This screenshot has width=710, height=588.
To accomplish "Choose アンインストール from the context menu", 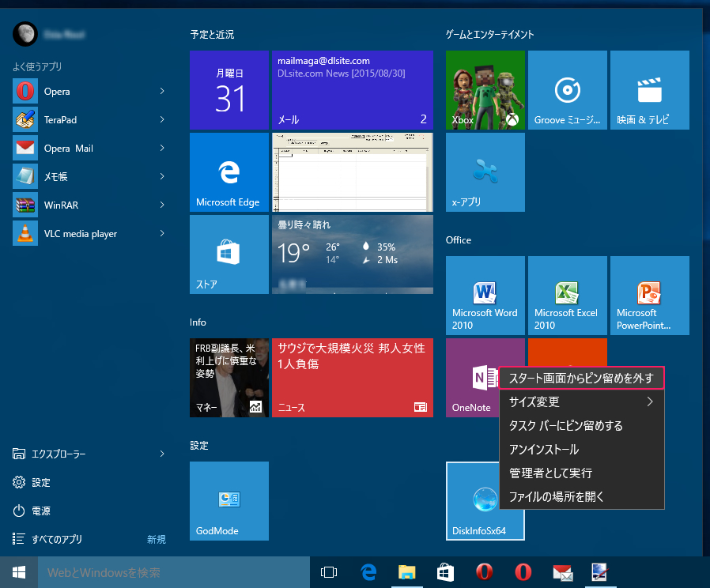I will coord(581,450).
